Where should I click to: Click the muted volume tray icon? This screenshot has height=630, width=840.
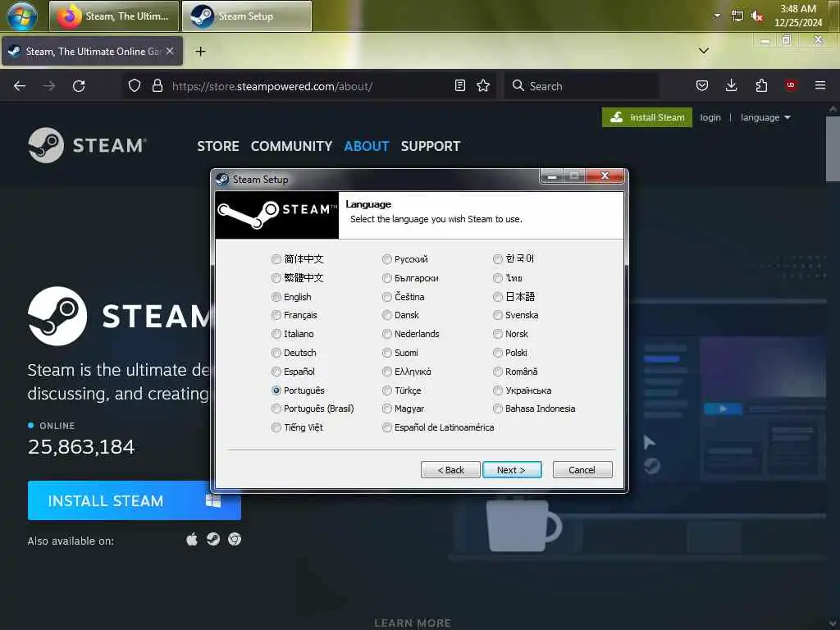757,16
